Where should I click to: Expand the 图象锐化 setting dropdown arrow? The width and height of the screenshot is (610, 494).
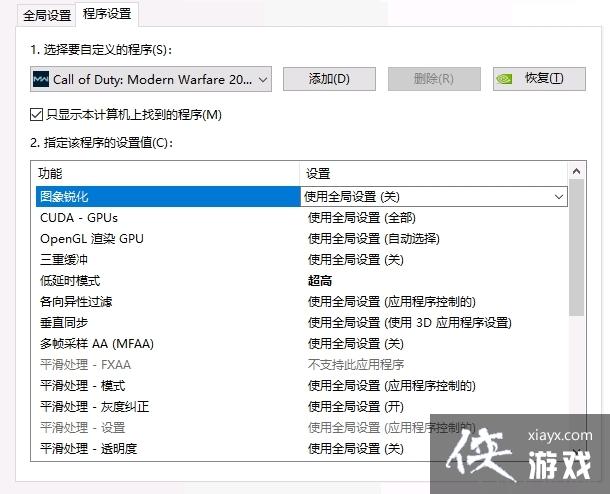point(559,196)
